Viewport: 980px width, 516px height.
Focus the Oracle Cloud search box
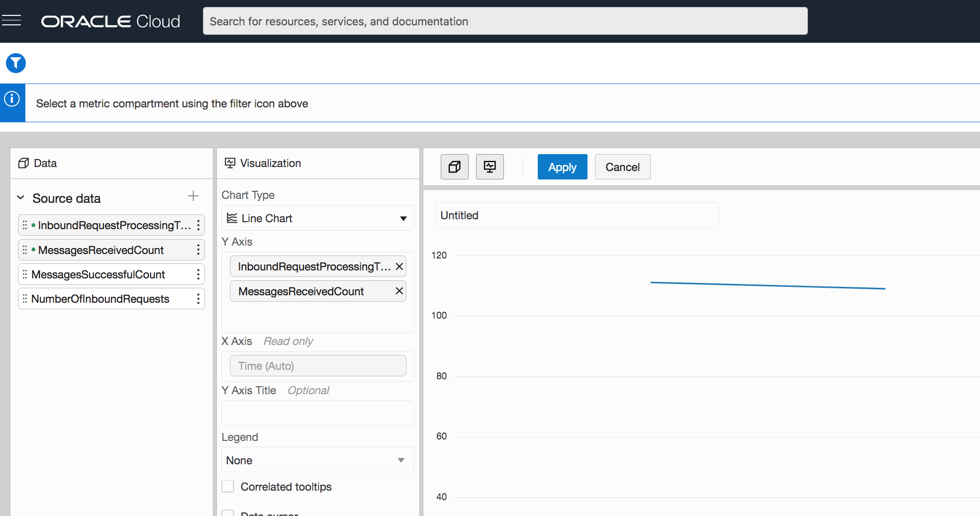tap(505, 21)
